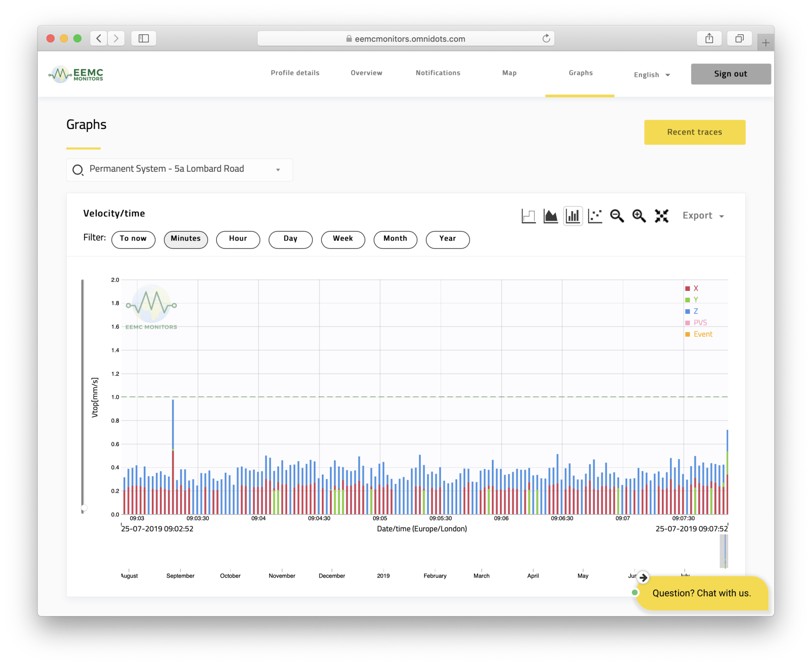
Task: Click the browser address bar
Action: click(x=406, y=38)
